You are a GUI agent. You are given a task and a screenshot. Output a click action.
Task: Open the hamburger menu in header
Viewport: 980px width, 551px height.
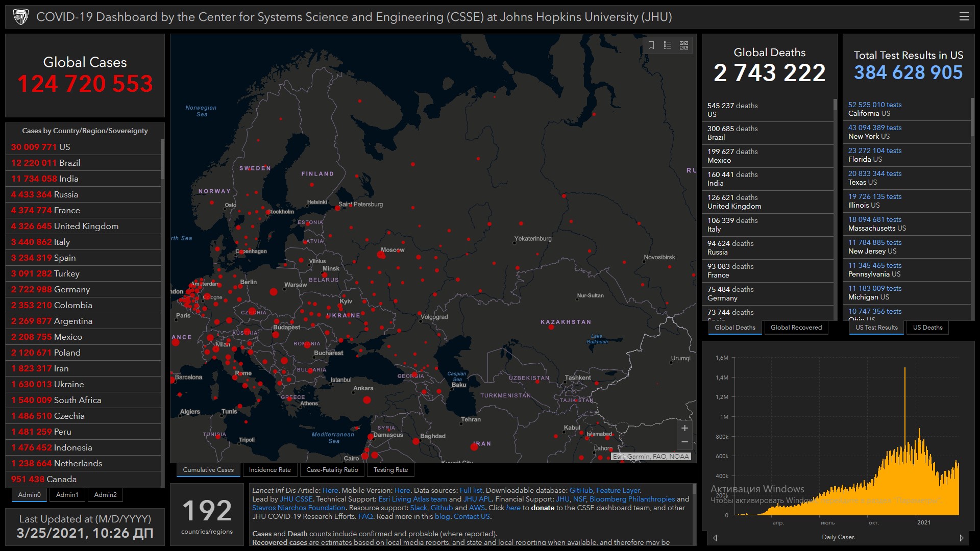coord(964,17)
